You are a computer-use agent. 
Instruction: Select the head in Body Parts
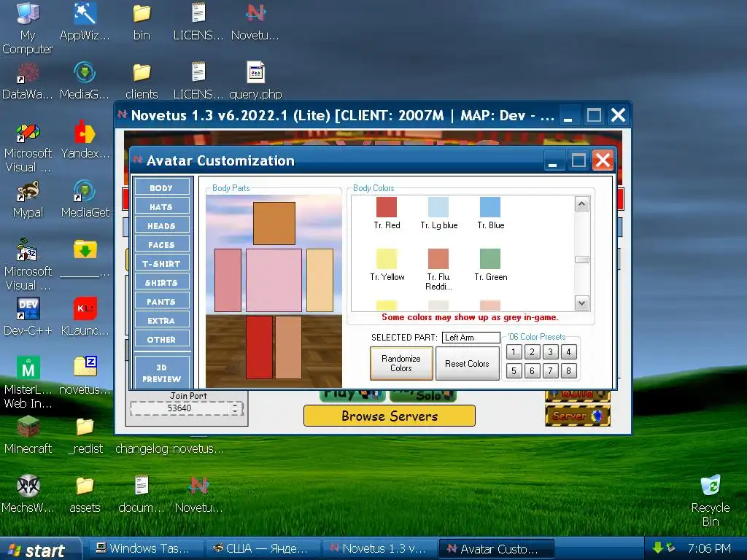[274, 223]
